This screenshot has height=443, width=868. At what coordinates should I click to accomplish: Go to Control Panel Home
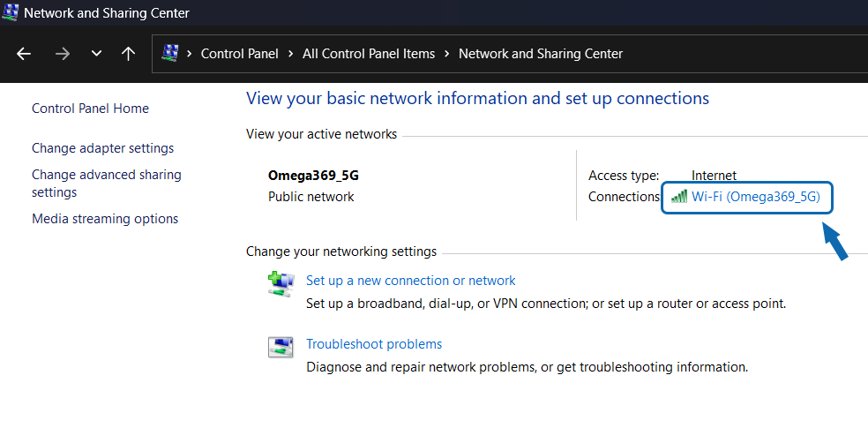90,109
